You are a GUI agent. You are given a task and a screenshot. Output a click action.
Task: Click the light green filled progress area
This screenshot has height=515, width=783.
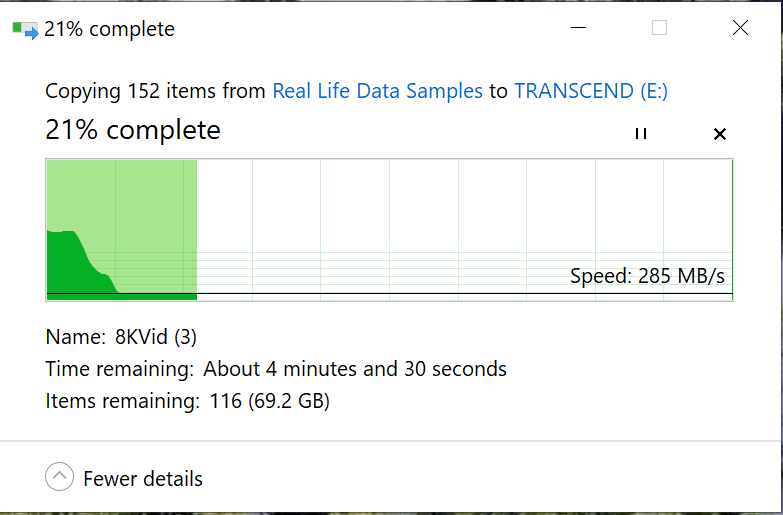[140, 200]
